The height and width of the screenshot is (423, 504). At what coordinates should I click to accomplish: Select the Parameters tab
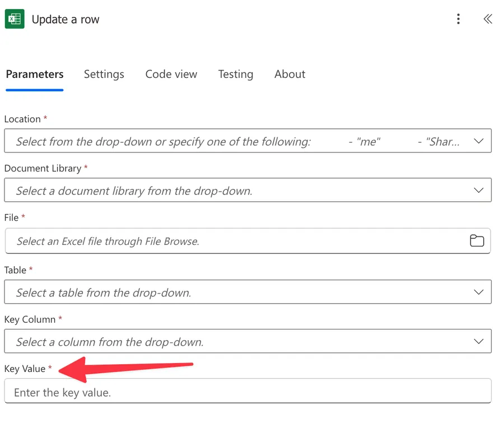(34, 74)
